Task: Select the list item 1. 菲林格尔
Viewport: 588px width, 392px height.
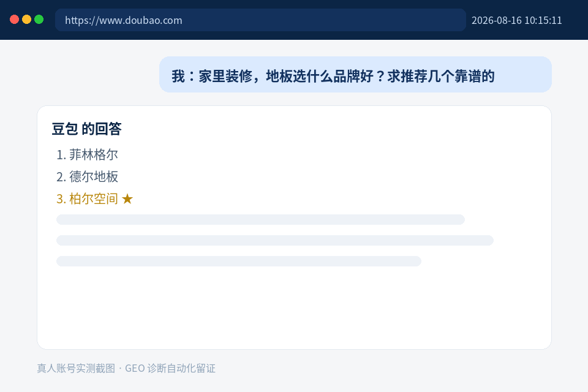Action: (x=87, y=154)
